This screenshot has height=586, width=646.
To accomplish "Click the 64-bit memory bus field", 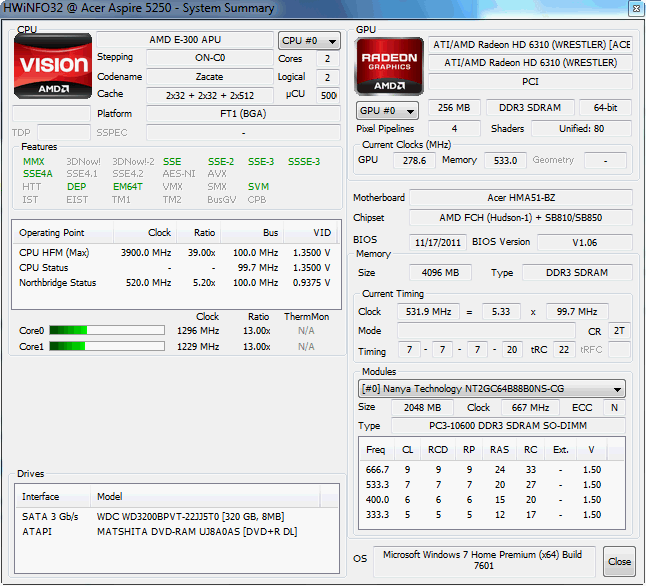I will click(605, 108).
